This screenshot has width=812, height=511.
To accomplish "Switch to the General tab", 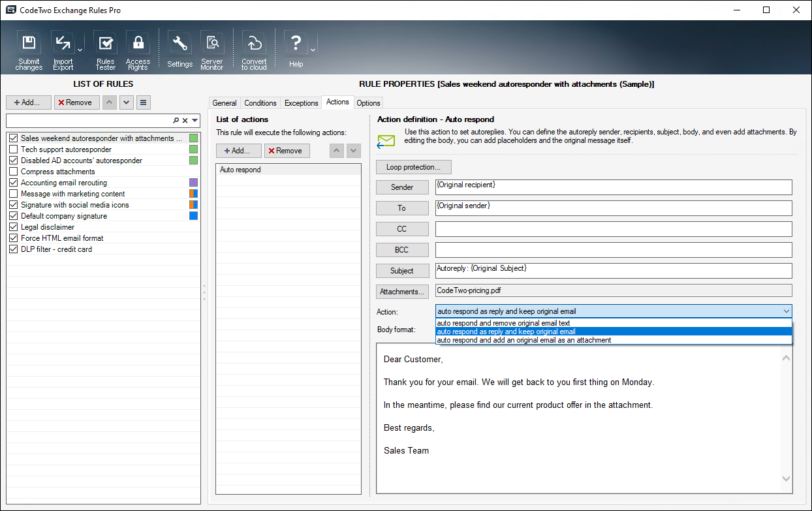I will [x=225, y=103].
